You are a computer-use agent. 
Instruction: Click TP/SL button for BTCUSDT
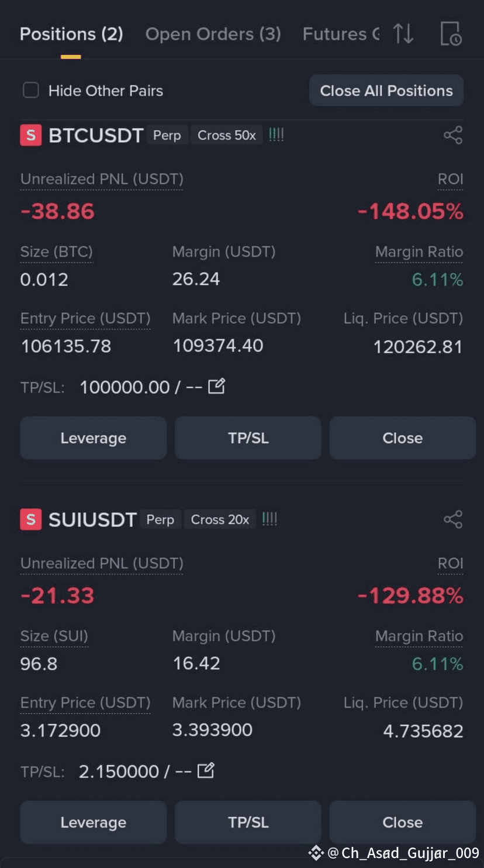click(x=248, y=438)
